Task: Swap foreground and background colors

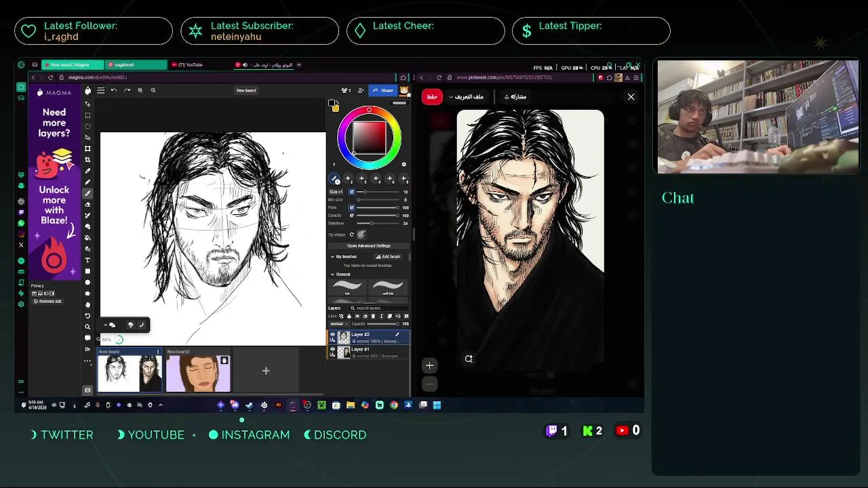Action: pyautogui.click(x=338, y=101)
